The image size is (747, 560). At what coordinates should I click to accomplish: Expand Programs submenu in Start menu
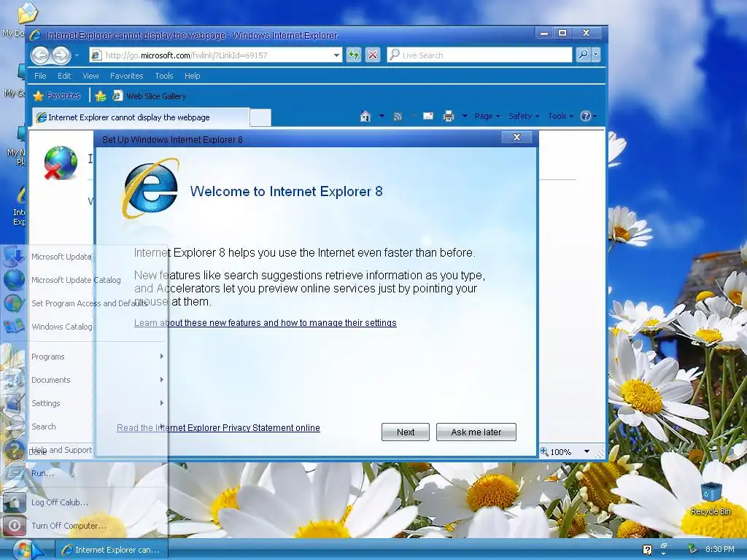(x=84, y=356)
